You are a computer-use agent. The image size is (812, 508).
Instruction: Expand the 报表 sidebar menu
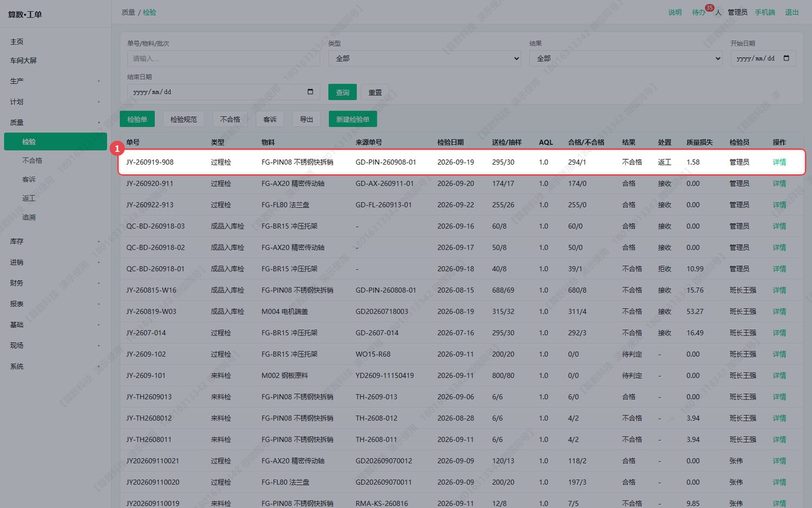click(x=55, y=304)
